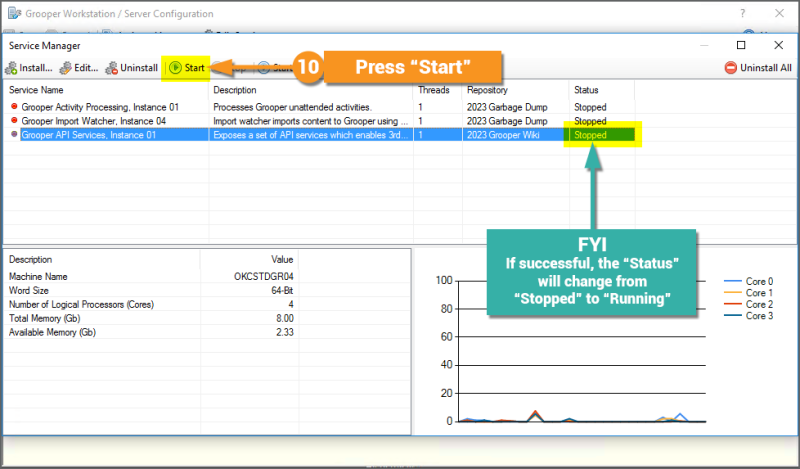
Task: Click 2023 Garbage Dump in Activity Processing row
Action: 507,107
